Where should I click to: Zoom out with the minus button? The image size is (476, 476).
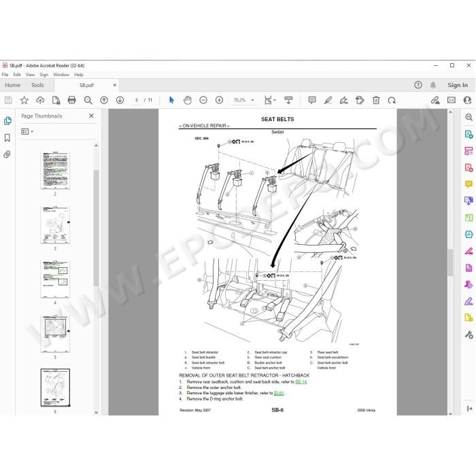[203, 100]
